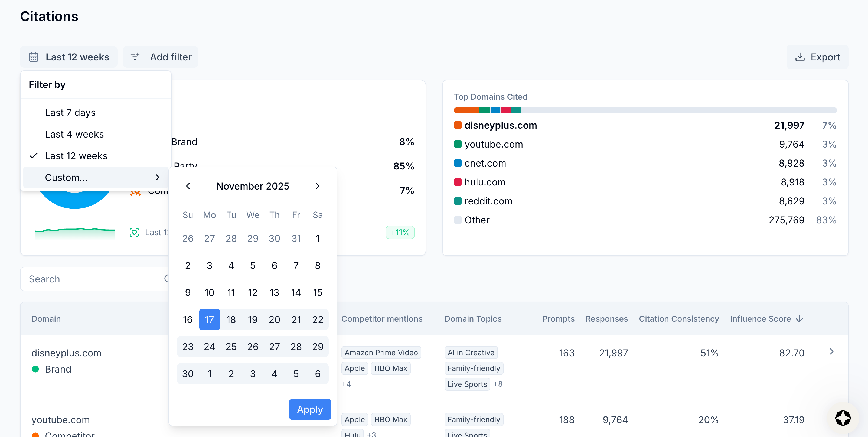Click Family-friendly tag in youtube.com row
This screenshot has width=868, height=437.
(474, 419)
